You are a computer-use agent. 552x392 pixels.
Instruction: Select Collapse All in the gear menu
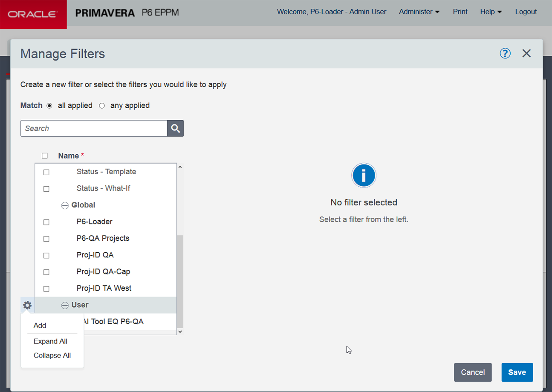point(52,355)
